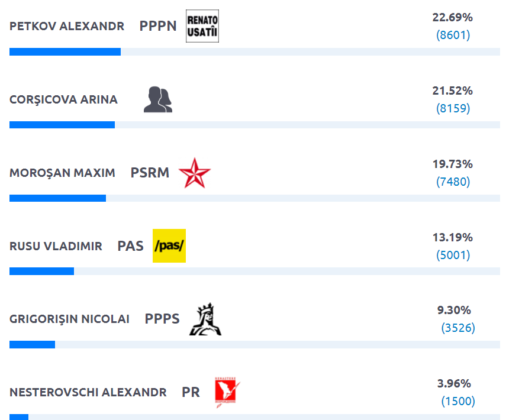Open vote count link (3526)
The height and width of the screenshot is (420, 506).
457,328
